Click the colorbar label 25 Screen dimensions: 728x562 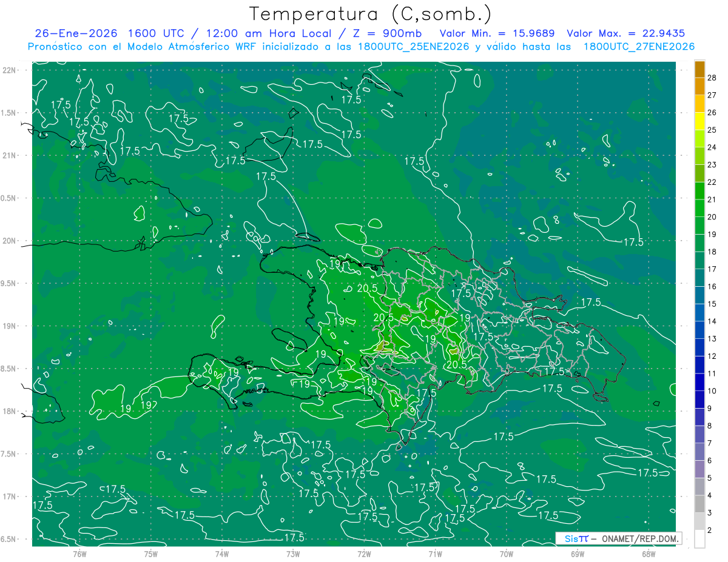click(x=712, y=130)
